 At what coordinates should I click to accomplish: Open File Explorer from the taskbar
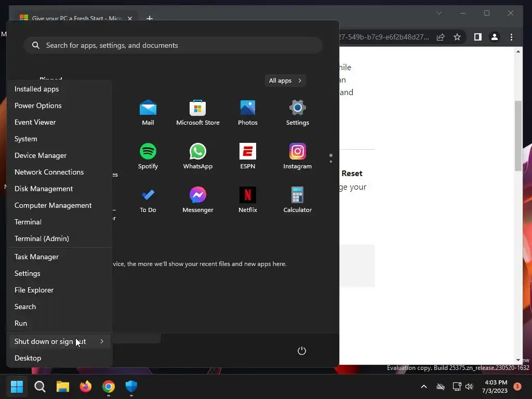point(63,386)
